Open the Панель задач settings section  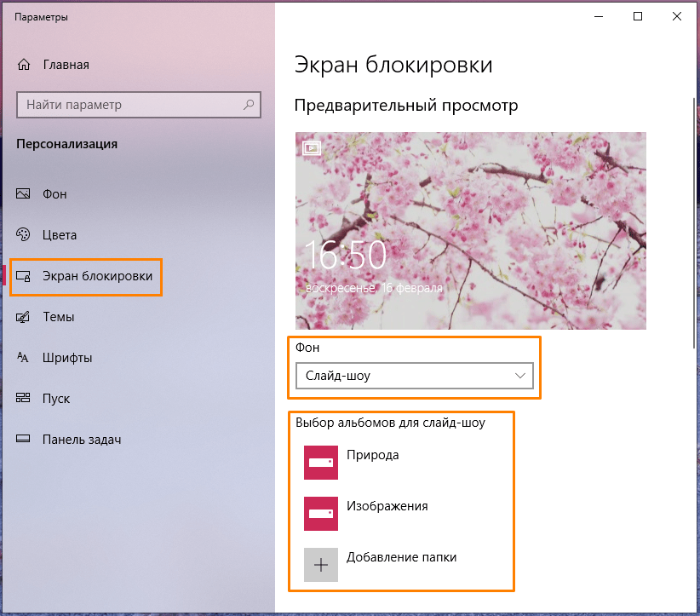82,440
